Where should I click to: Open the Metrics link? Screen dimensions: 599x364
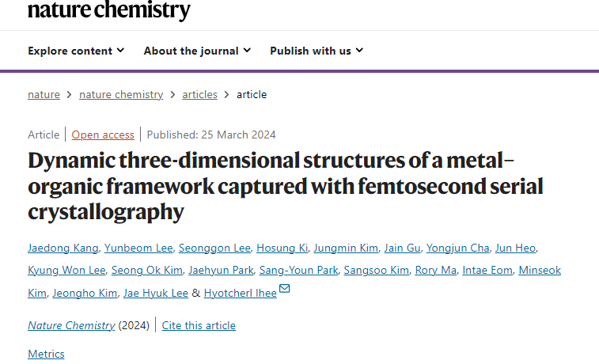[46, 354]
